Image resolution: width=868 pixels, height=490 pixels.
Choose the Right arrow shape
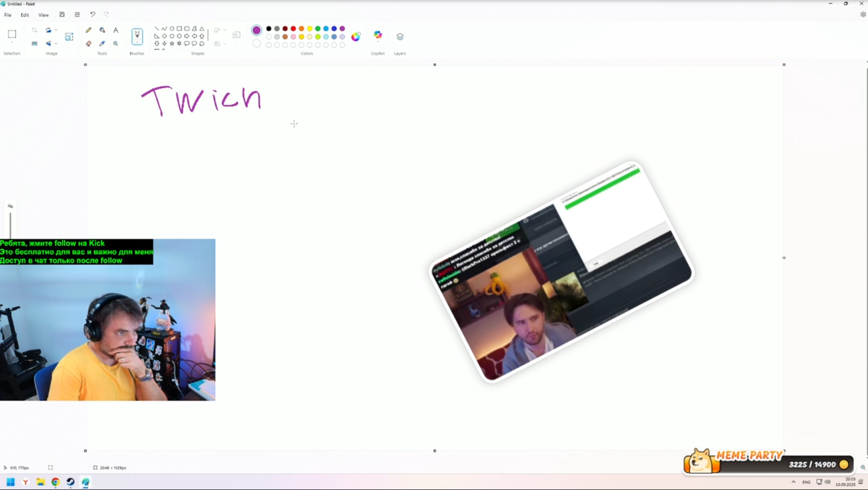(x=187, y=37)
